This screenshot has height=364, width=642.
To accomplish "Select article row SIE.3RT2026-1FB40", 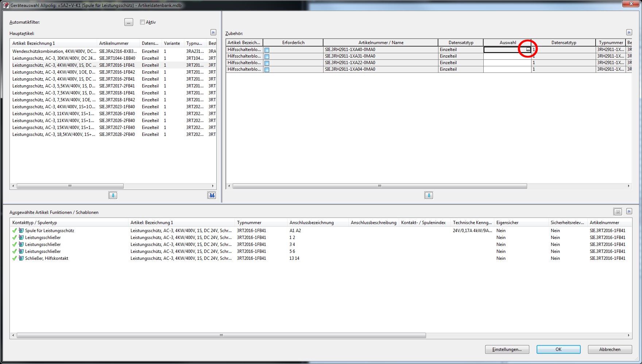I will pos(113,114).
